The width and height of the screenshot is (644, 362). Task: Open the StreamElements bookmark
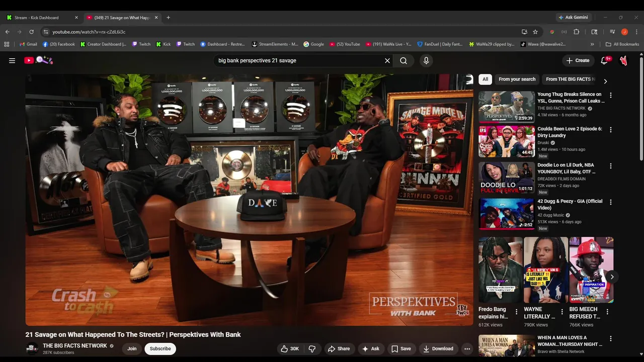tap(275, 44)
